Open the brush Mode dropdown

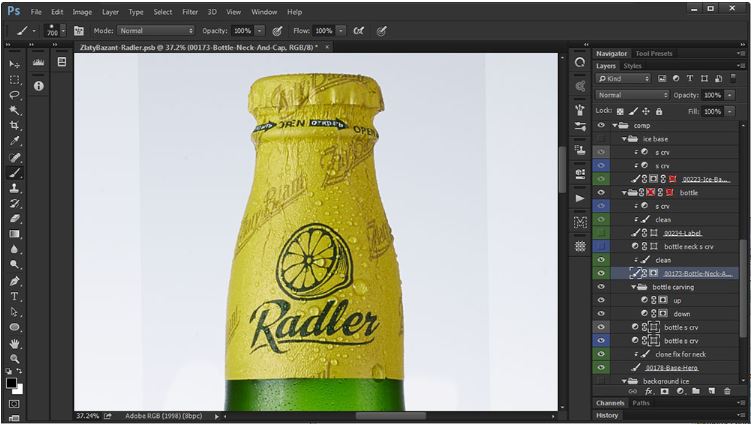(x=156, y=31)
